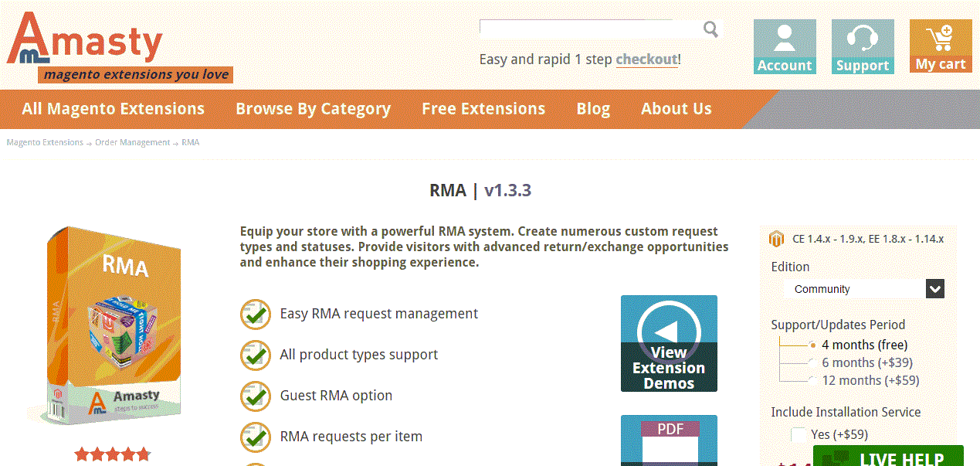Select the 12 months (+$59) support period
The height and width of the screenshot is (466, 980).
click(x=812, y=380)
